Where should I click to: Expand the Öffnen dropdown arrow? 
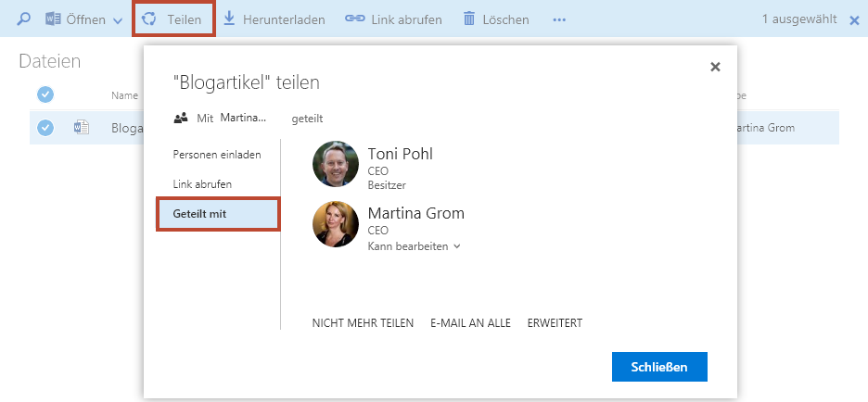pos(118,20)
